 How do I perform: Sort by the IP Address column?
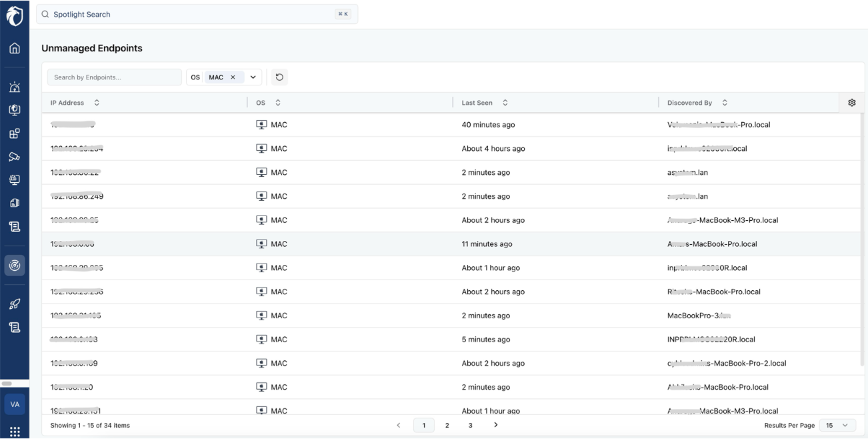97,103
